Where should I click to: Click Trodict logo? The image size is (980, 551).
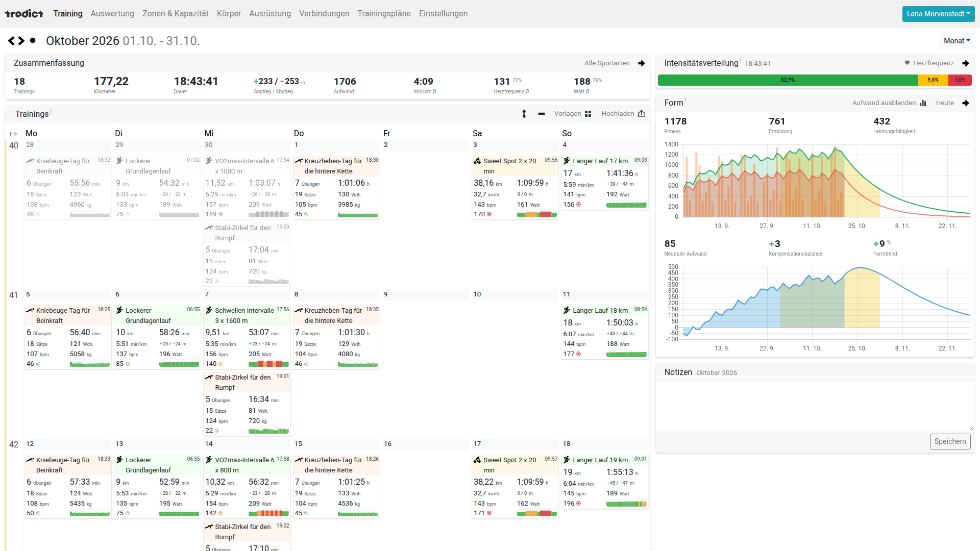point(23,14)
